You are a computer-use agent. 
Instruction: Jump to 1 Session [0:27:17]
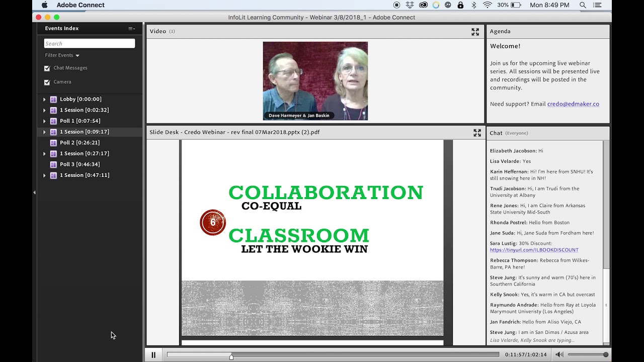coord(84,154)
